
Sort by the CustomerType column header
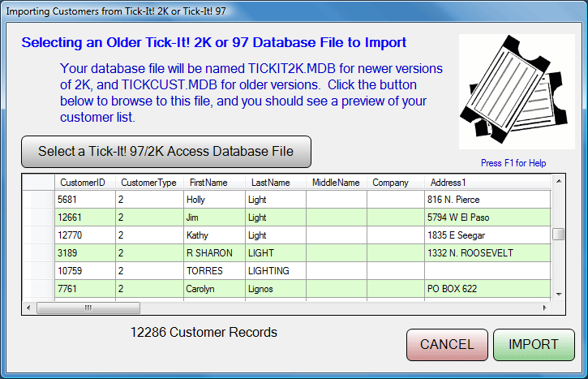(x=149, y=183)
